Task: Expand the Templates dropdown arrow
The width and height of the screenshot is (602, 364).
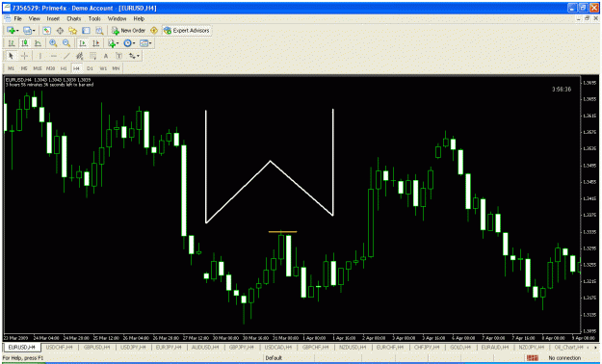Action: pos(150,43)
